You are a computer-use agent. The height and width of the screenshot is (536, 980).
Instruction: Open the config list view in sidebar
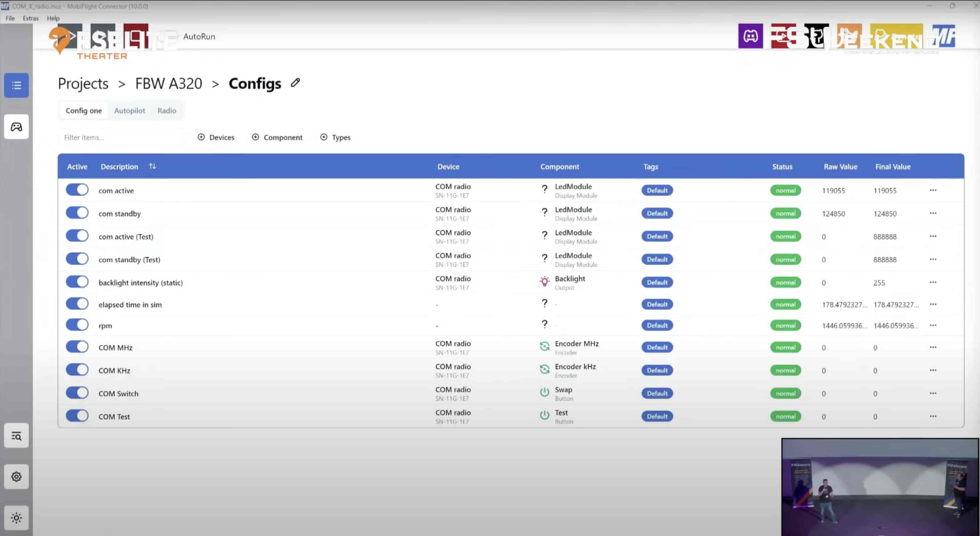(x=16, y=85)
